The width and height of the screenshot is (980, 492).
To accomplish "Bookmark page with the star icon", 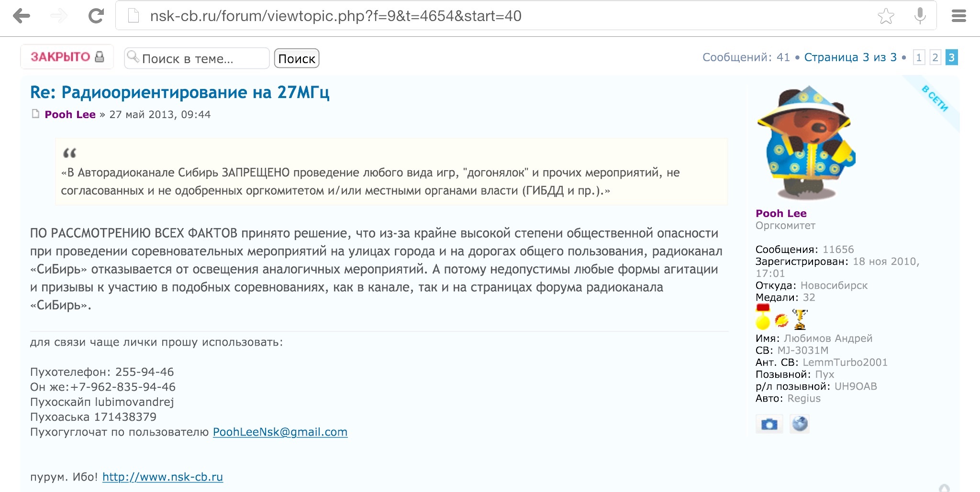I will click(886, 16).
